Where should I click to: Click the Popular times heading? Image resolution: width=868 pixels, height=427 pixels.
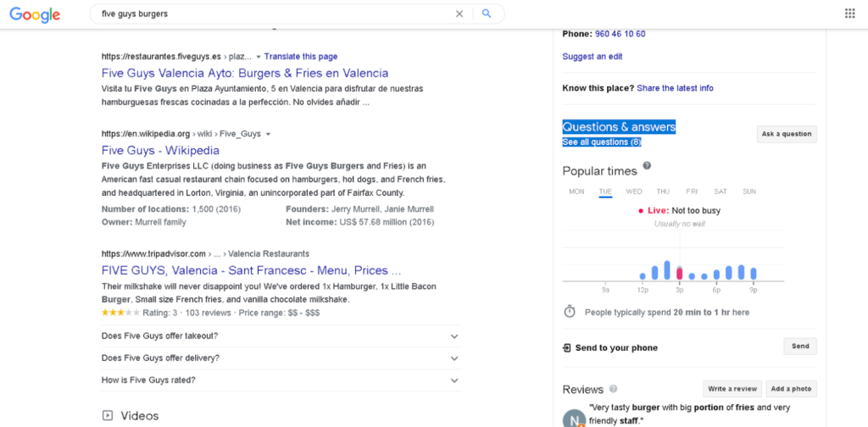(x=599, y=171)
